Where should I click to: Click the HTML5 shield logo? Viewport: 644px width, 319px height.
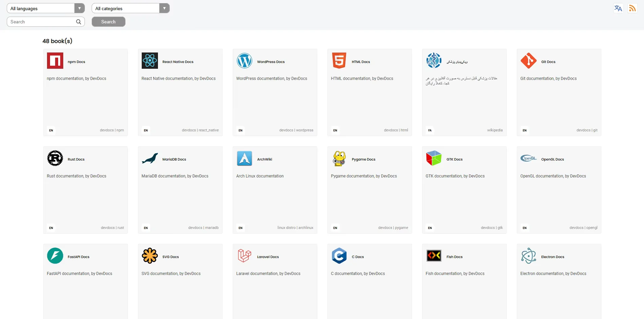[x=339, y=61]
